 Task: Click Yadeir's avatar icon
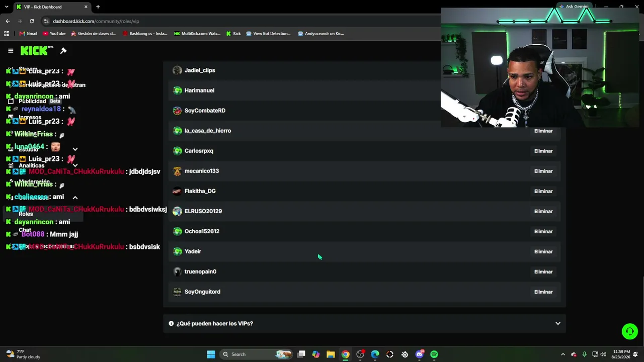click(177, 251)
